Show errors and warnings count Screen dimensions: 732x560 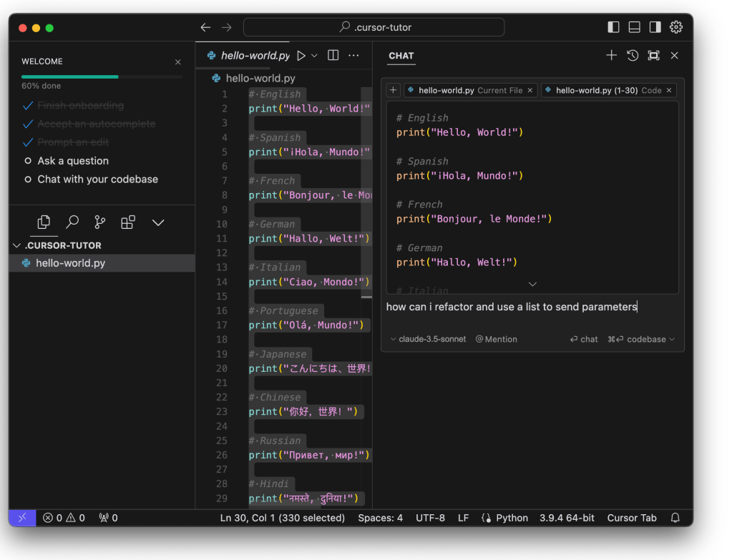[x=64, y=518]
